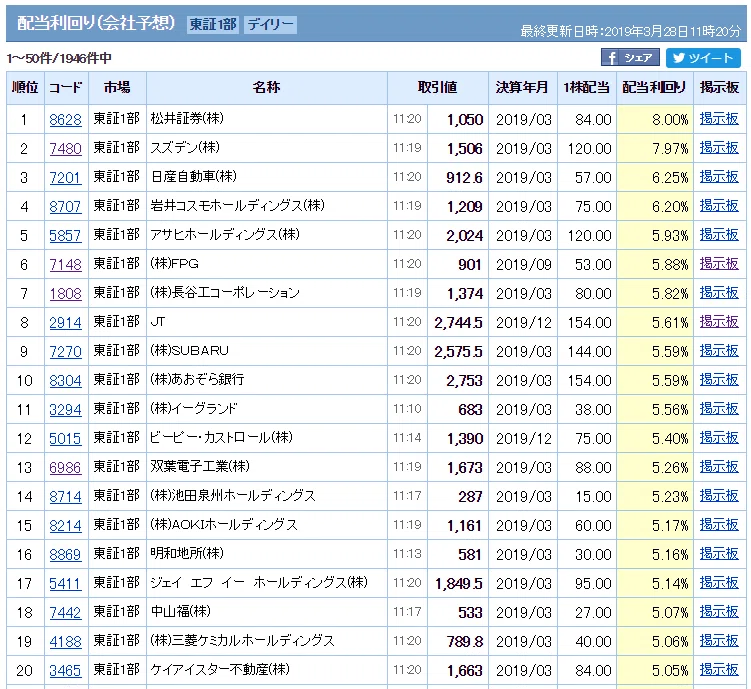Select the 東証1部 tab in header
The width and height of the screenshot is (751, 689).
(x=213, y=24)
